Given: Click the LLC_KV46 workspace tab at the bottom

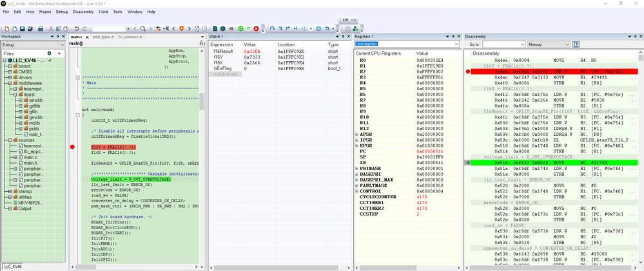Looking at the screenshot, I should (x=13, y=266).
